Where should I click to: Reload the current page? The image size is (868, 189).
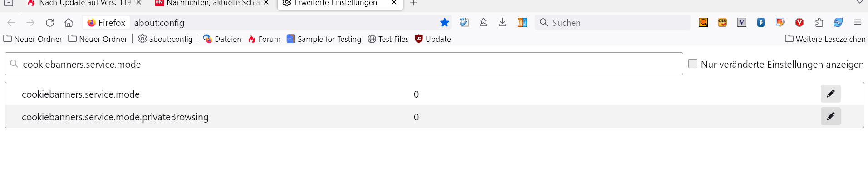click(x=50, y=22)
